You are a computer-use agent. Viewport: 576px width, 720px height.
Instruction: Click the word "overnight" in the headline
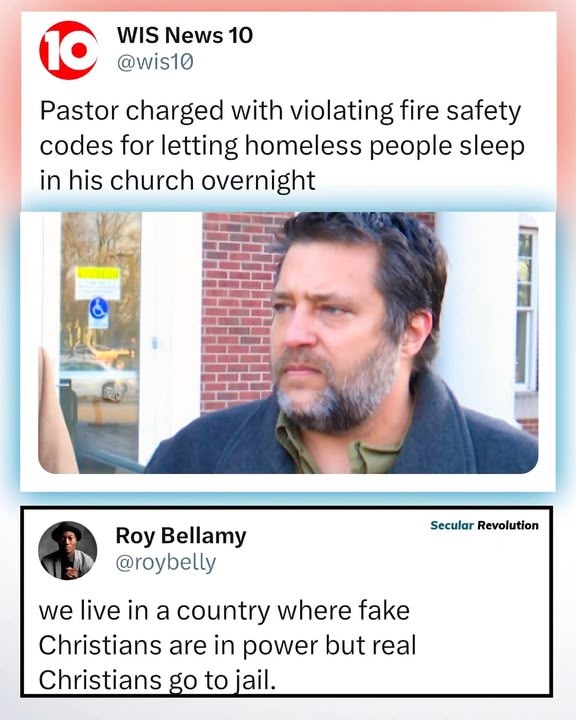[x=258, y=180]
